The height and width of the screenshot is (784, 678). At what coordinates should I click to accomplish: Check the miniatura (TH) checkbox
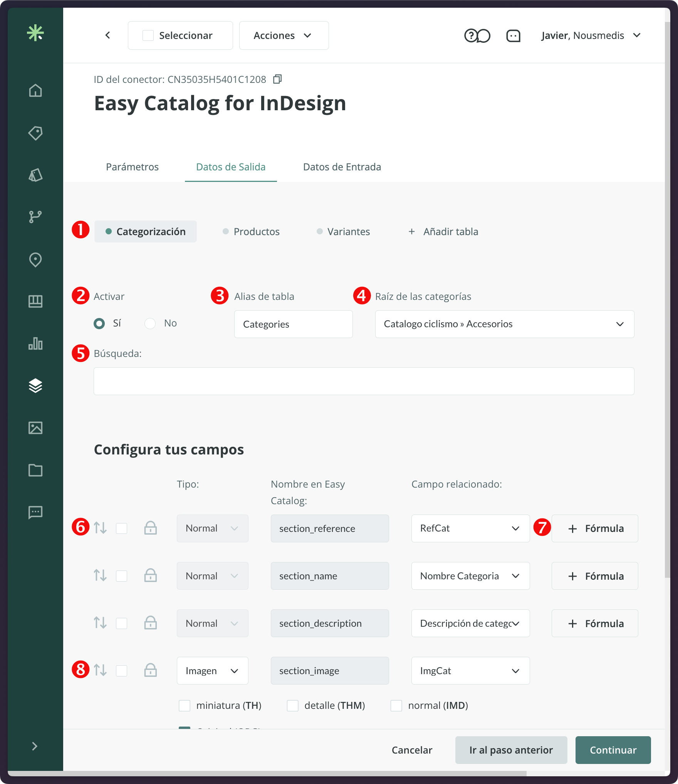[x=185, y=705]
